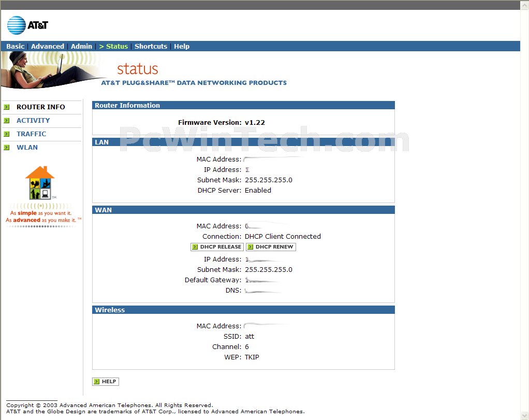Viewport: 529px width, 420px height.
Task: Click the Channel value 6
Action: 247,347
